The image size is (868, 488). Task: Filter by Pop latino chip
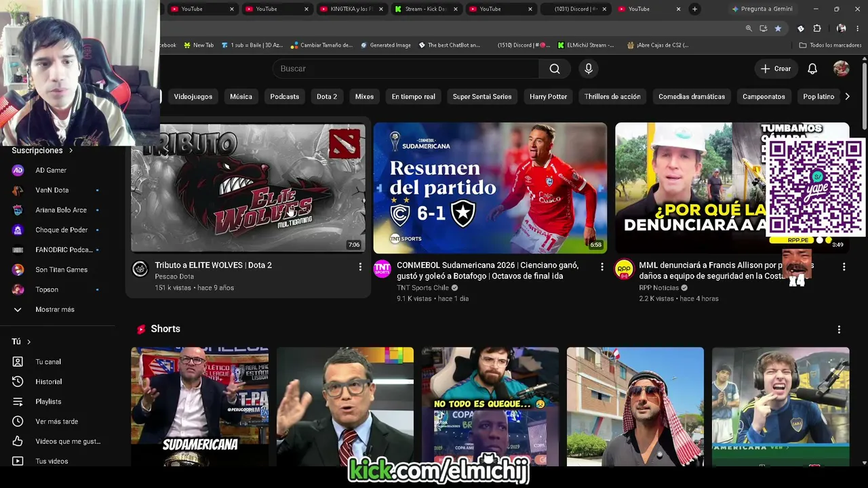coord(818,96)
